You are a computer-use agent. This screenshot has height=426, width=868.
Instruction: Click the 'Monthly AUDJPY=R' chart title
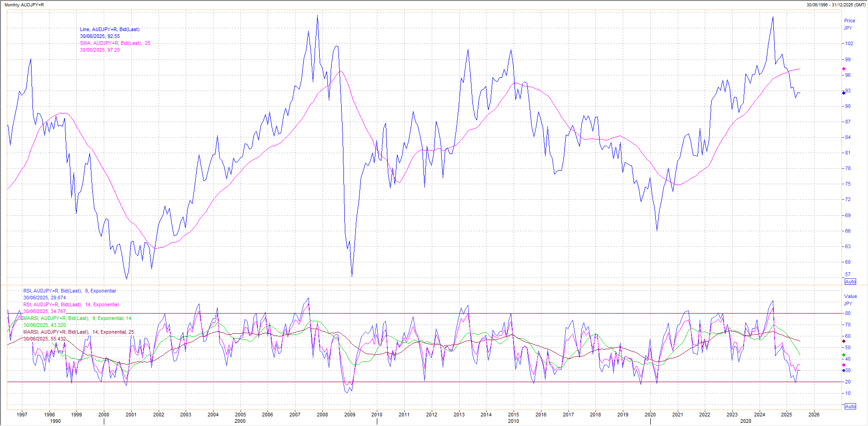(x=24, y=5)
